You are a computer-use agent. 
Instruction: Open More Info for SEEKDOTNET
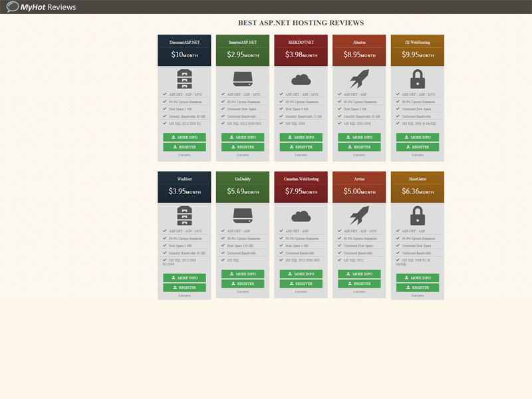(x=301, y=138)
